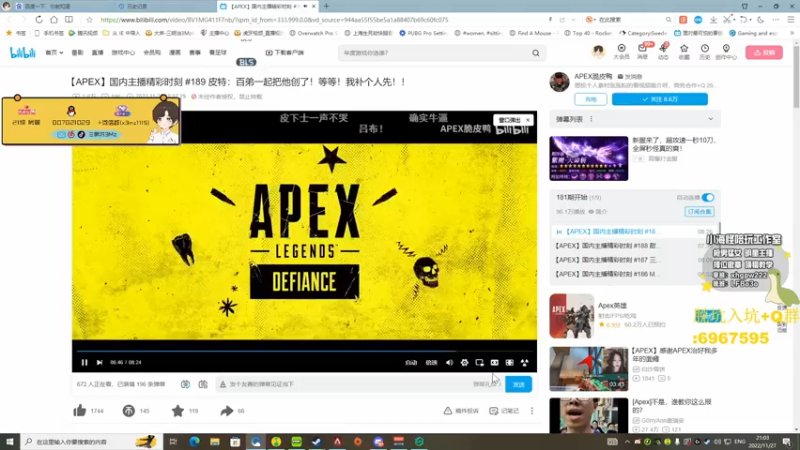Enter fullscreen mode in the player
800x450 pixels.
tap(524, 362)
